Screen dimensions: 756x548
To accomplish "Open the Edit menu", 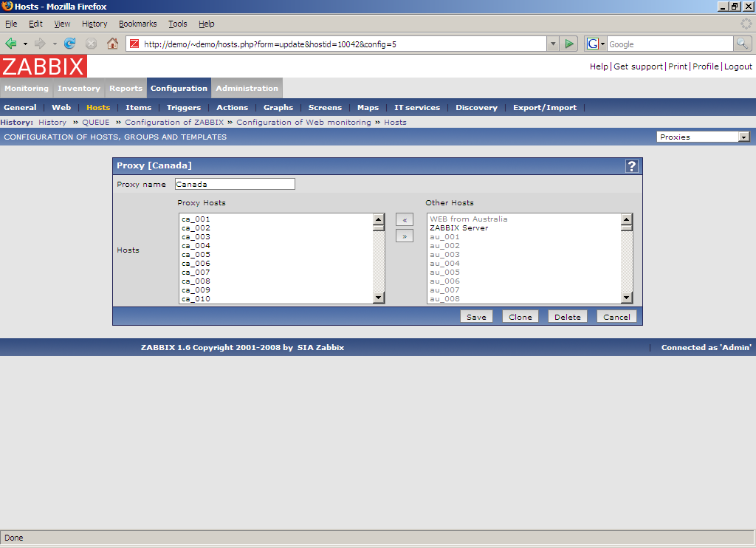I will (35, 24).
